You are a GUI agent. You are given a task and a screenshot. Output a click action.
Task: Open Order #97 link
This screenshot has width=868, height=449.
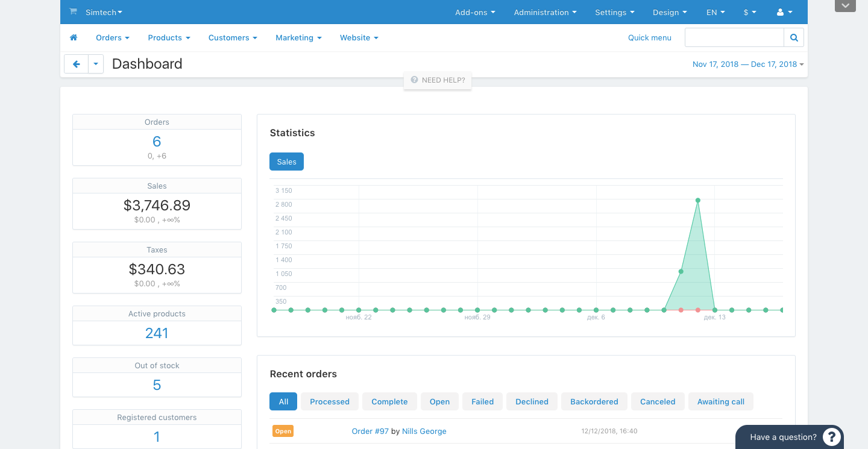[370, 431]
